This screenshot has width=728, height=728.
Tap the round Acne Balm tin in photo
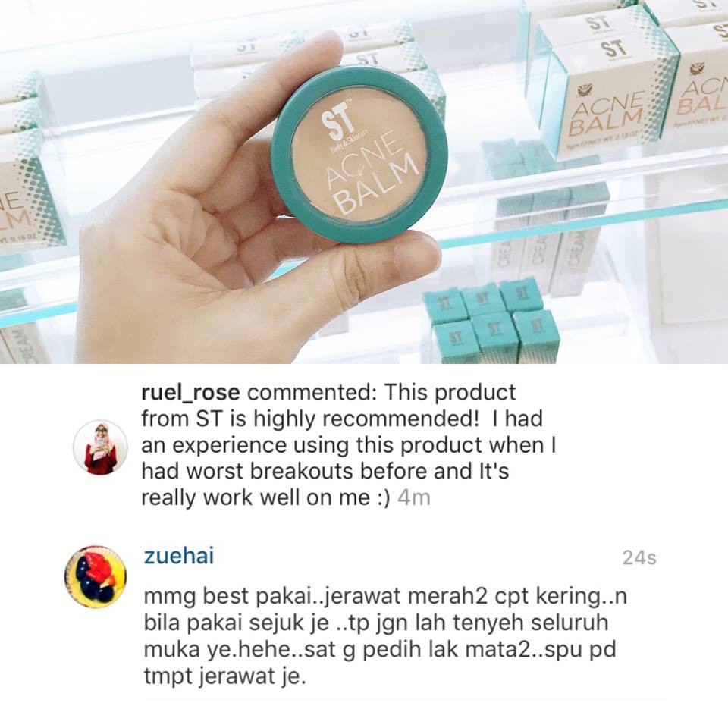(x=359, y=156)
